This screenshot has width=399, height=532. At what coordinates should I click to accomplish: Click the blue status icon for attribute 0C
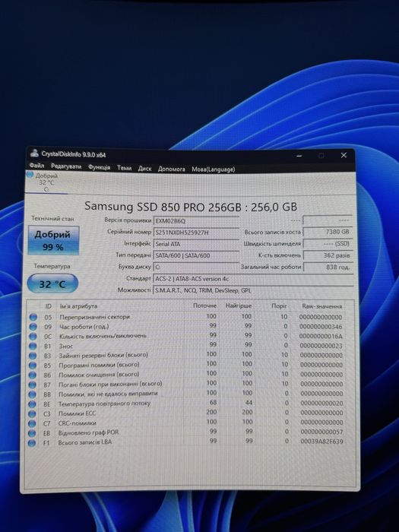33,336
